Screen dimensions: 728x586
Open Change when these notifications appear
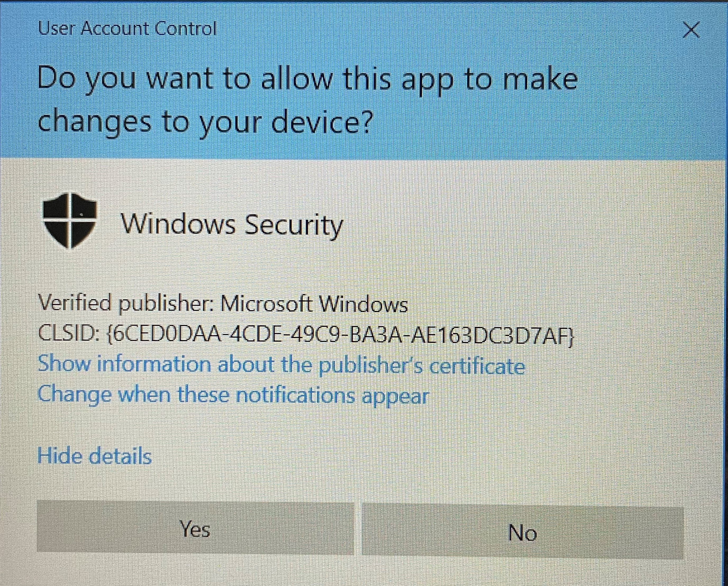click(x=233, y=395)
